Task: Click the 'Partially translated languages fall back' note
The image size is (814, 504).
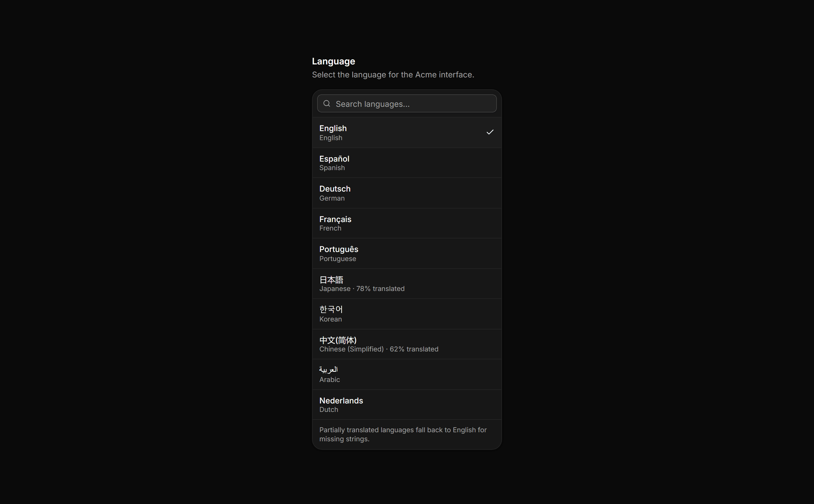Action: [403, 434]
